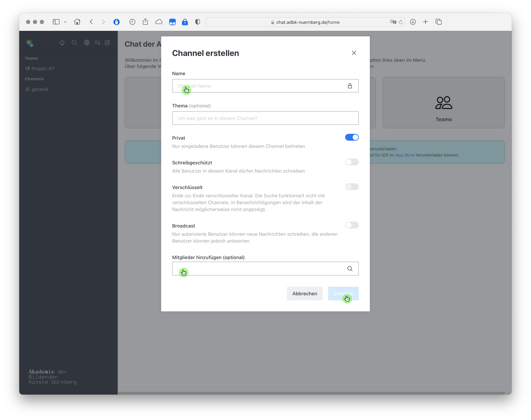Enable the Broadcast toggle
531x420 pixels.
(352, 225)
